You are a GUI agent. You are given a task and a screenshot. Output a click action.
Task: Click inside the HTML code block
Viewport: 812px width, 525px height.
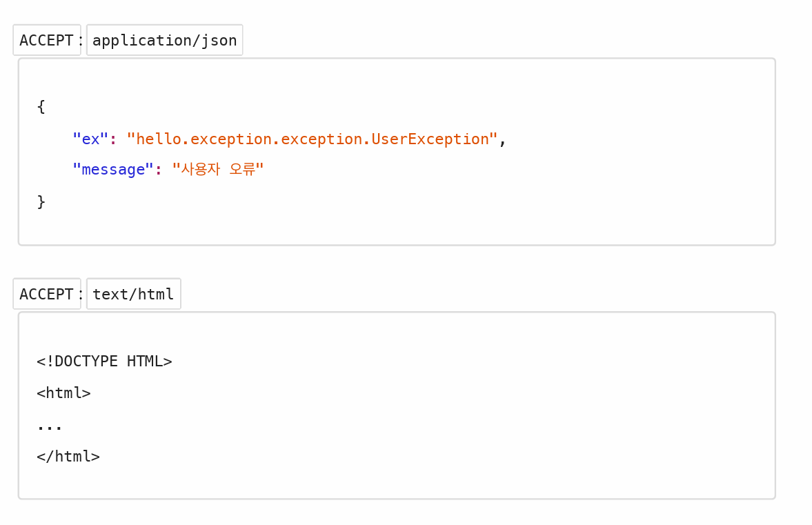[x=397, y=406]
